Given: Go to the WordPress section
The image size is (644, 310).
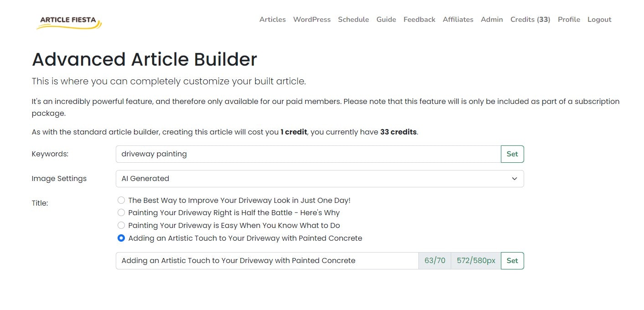Looking at the screenshot, I should click(x=312, y=20).
